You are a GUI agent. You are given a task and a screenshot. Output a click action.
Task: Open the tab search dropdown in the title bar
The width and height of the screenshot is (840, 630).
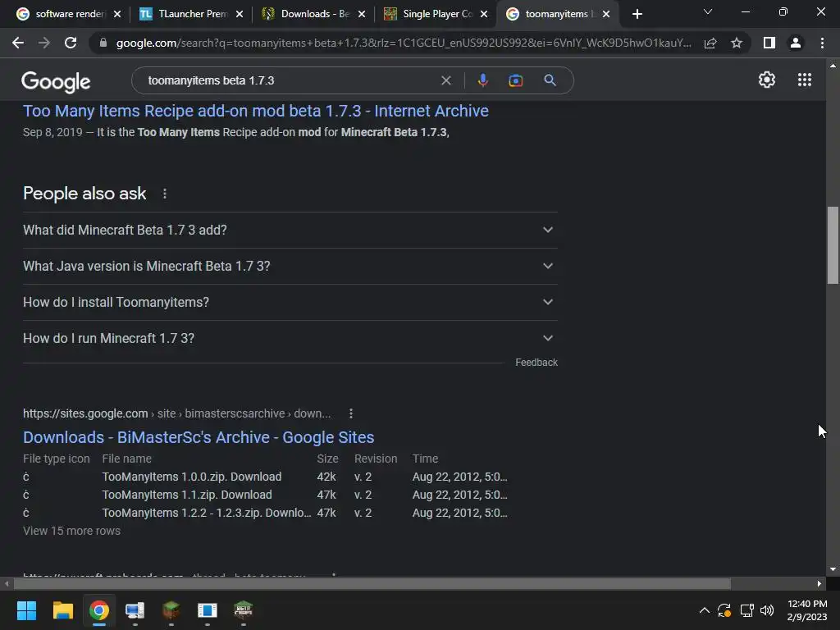tap(708, 11)
